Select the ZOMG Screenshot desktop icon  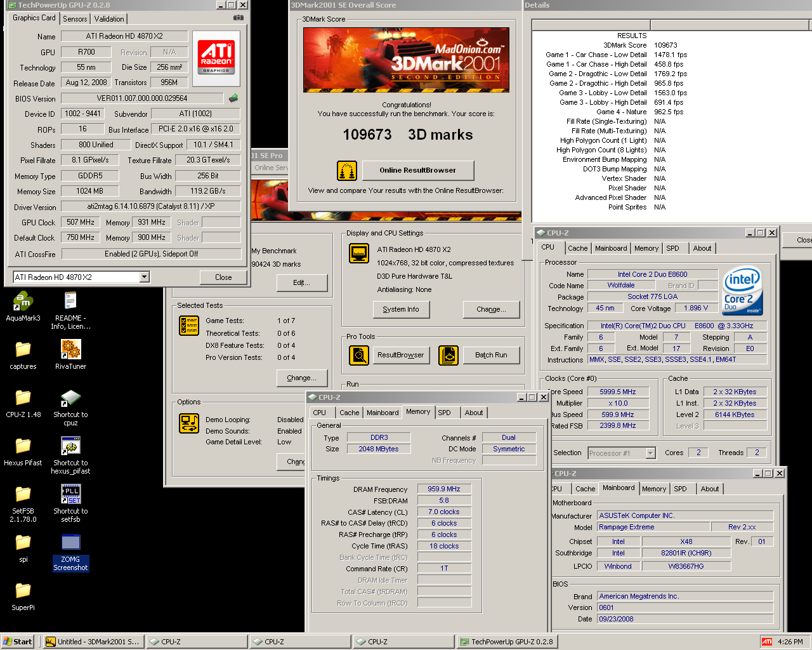click(70, 552)
